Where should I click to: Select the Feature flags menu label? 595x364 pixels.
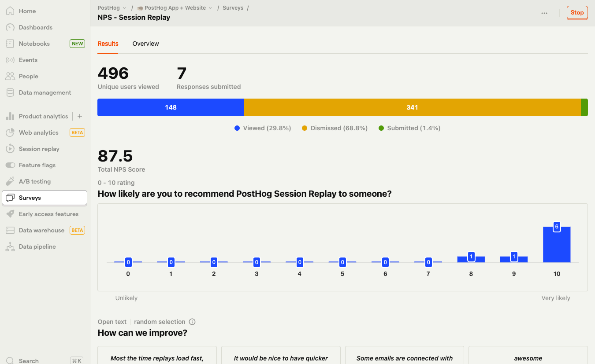click(x=37, y=165)
